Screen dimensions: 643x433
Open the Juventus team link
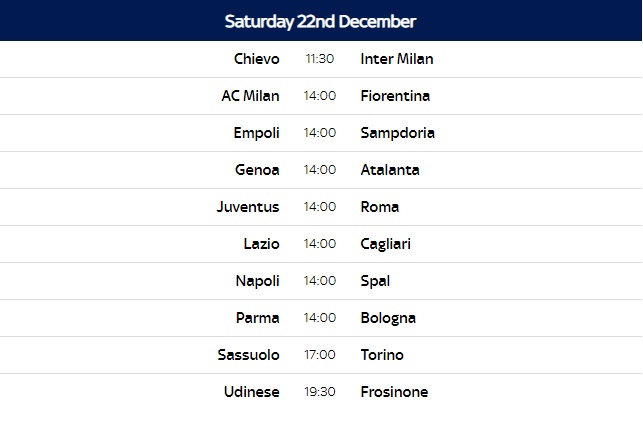pyautogui.click(x=248, y=207)
